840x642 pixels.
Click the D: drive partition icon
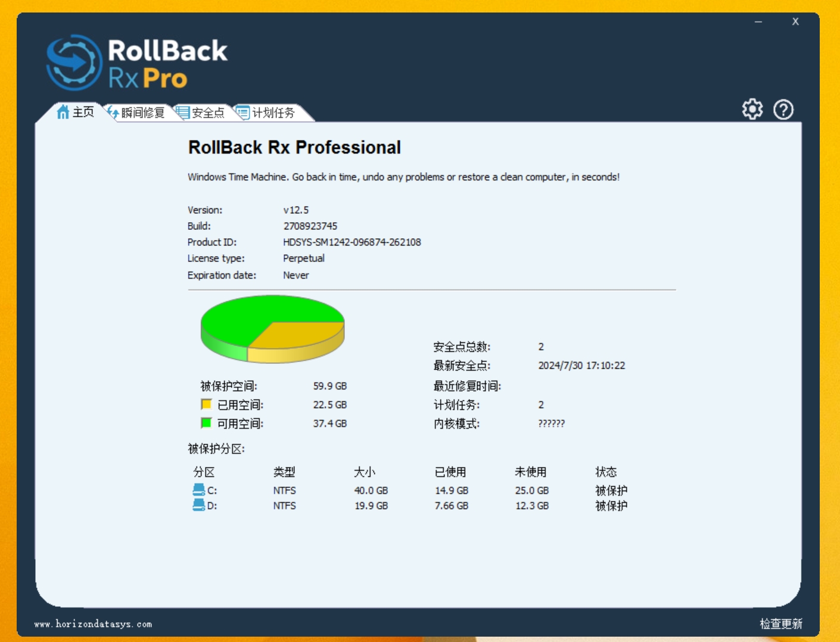pos(198,506)
